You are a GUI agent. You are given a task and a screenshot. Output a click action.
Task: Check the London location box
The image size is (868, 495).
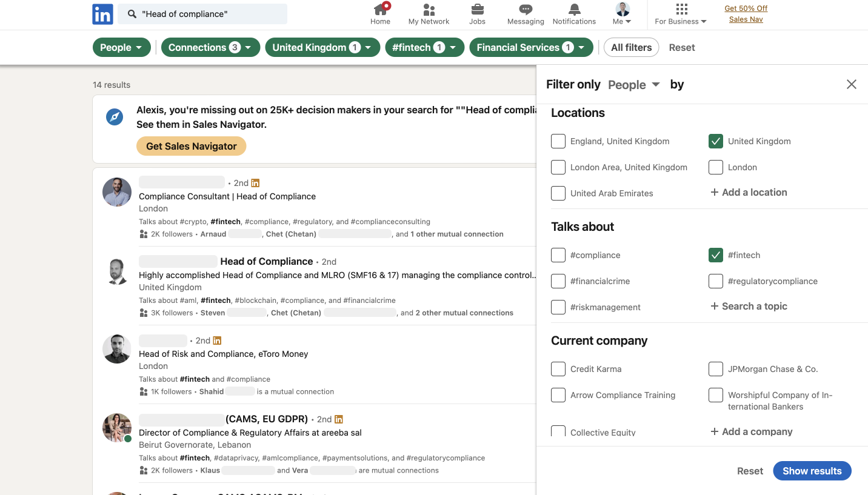(x=716, y=167)
